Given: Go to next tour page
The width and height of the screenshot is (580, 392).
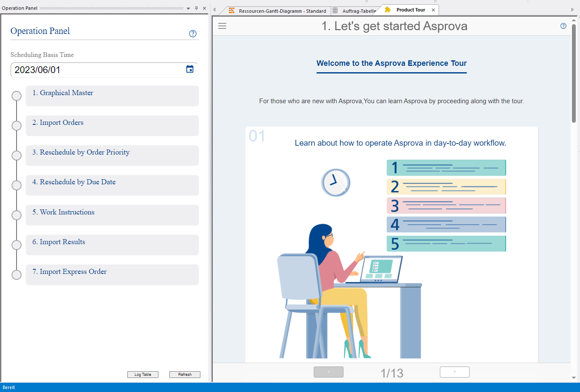Looking at the screenshot, I should click(454, 372).
